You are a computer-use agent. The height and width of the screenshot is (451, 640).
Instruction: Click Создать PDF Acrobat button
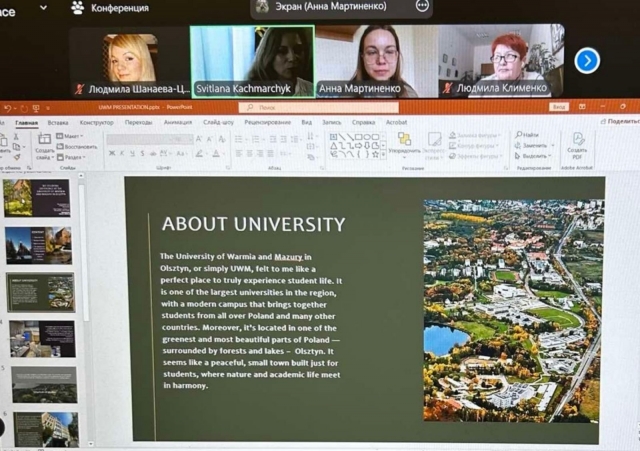click(577, 146)
